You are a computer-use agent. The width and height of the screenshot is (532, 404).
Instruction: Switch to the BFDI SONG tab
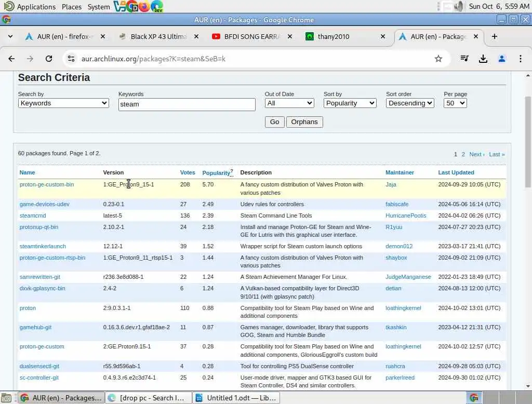[x=252, y=37]
